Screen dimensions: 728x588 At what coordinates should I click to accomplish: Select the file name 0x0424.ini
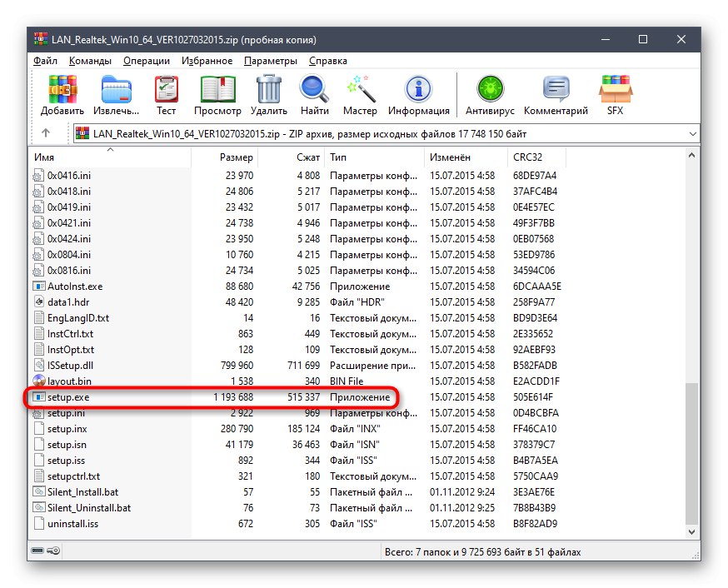(69, 238)
